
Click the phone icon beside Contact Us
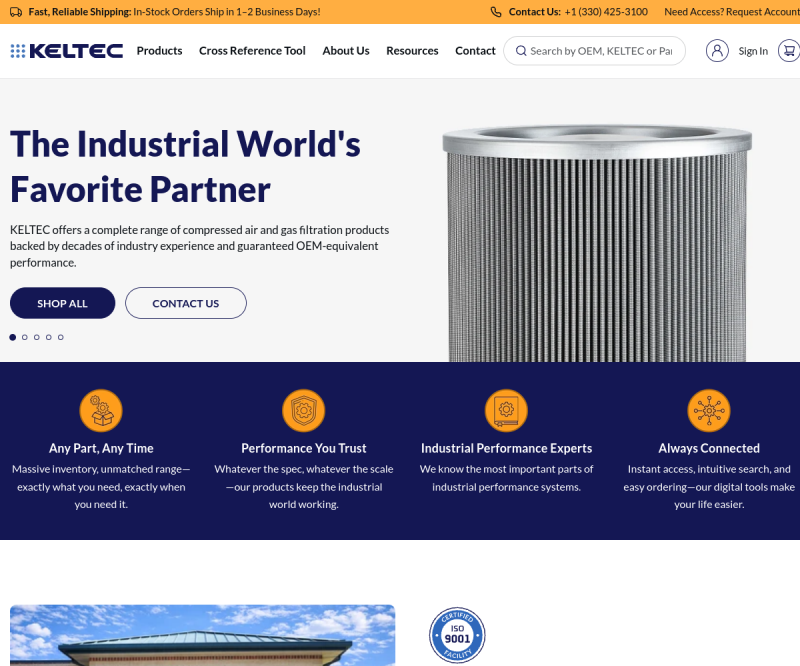click(x=496, y=12)
